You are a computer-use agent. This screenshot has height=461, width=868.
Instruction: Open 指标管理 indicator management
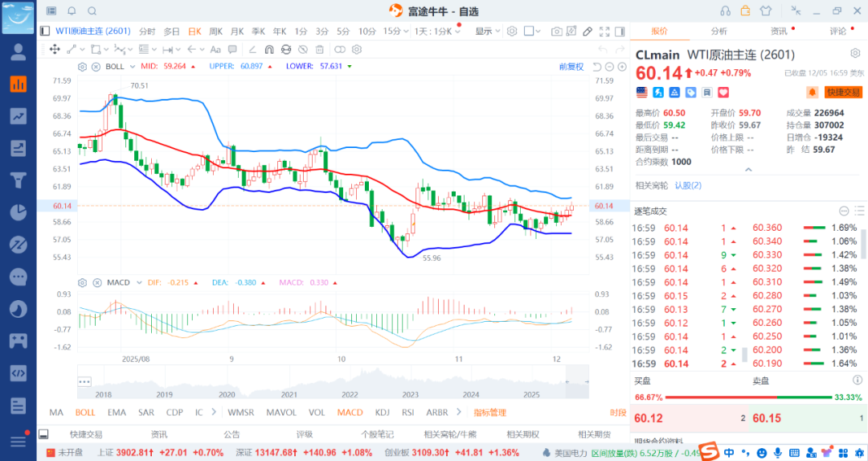[x=489, y=413]
